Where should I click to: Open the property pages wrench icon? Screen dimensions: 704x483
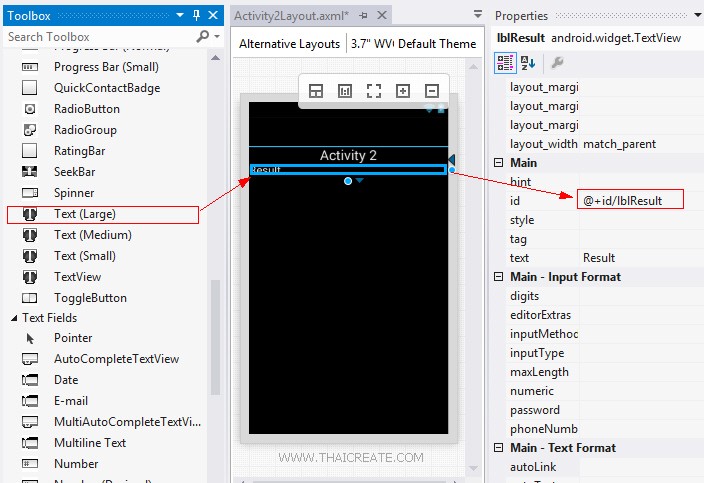pyautogui.click(x=557, y=62)
